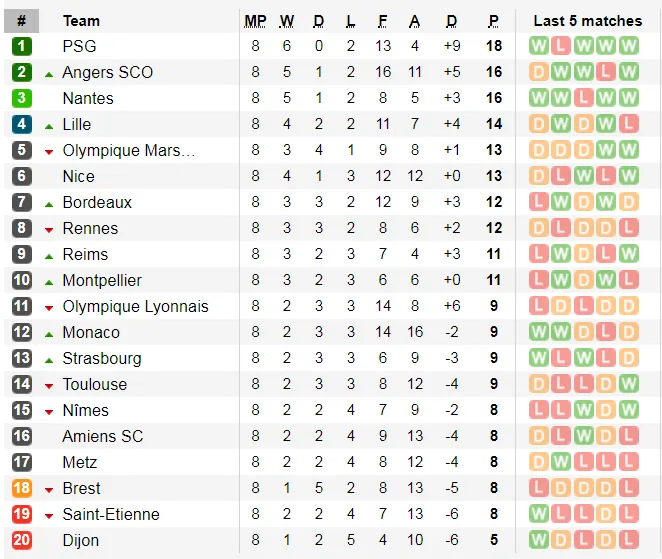
Task: Click the red down arrow beside Olympique Lyonnais
Action: [49, 307]
